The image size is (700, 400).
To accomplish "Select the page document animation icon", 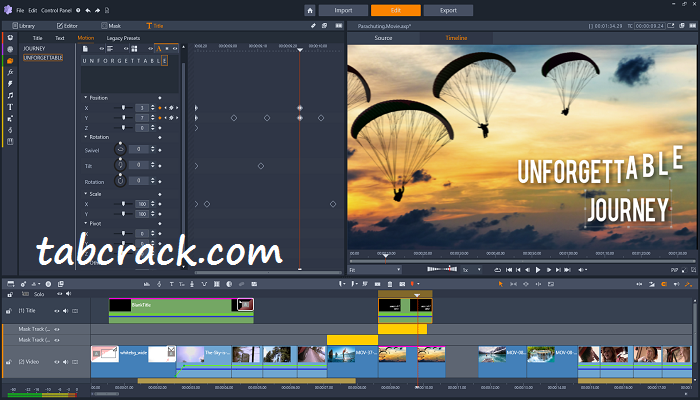I will click(x=86, y=49).
